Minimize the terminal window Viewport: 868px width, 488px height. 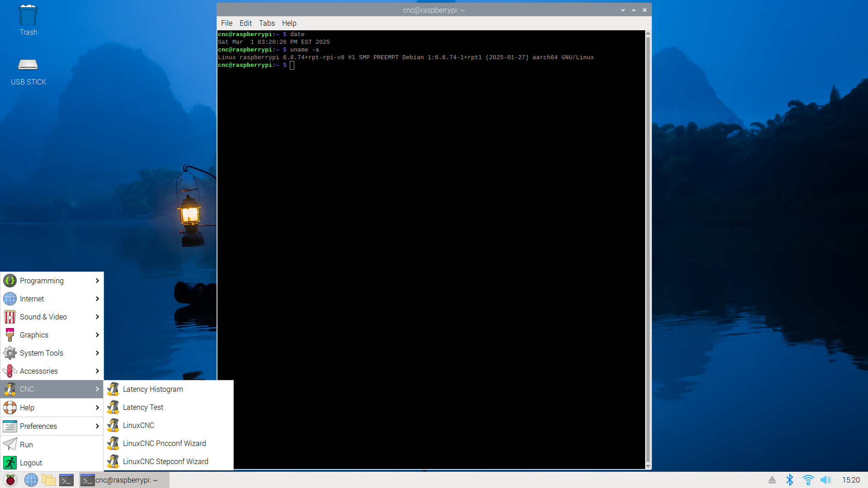623,10
